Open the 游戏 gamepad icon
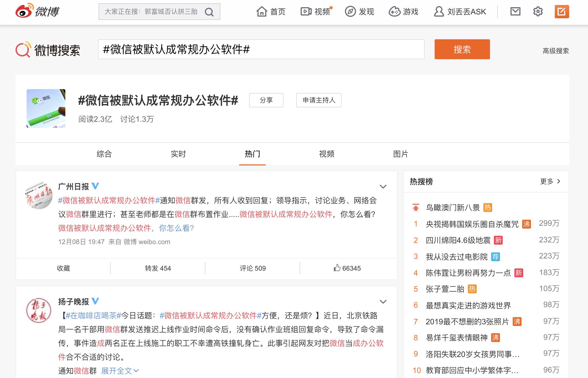Image resolution: width=588 pixels, height=378 pixels. pyautogui.click(x=394, y=12)
